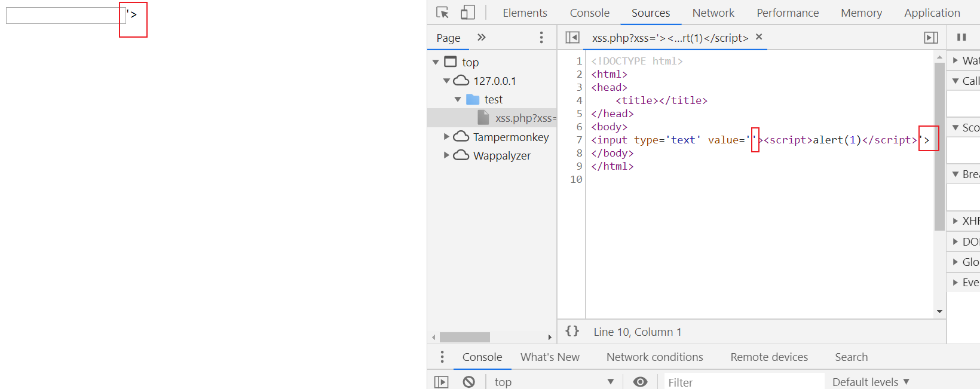Expand the Global Listeners section
The width and height of the screenshot is (980, 389).
(x=955, y=262)
